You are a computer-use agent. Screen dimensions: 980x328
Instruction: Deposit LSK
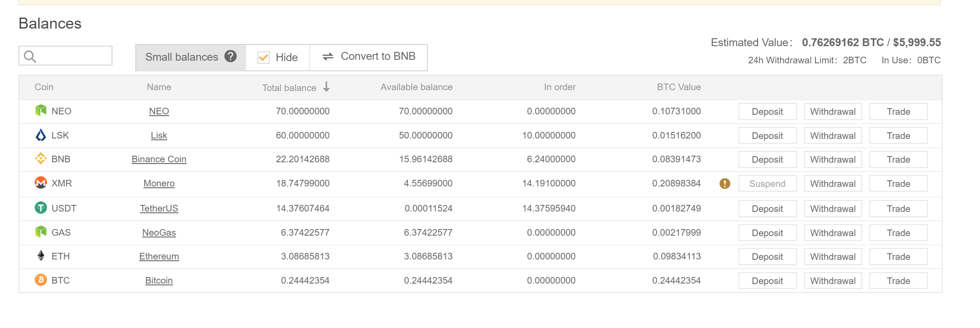pyautogui.click(x=767, y=136)
